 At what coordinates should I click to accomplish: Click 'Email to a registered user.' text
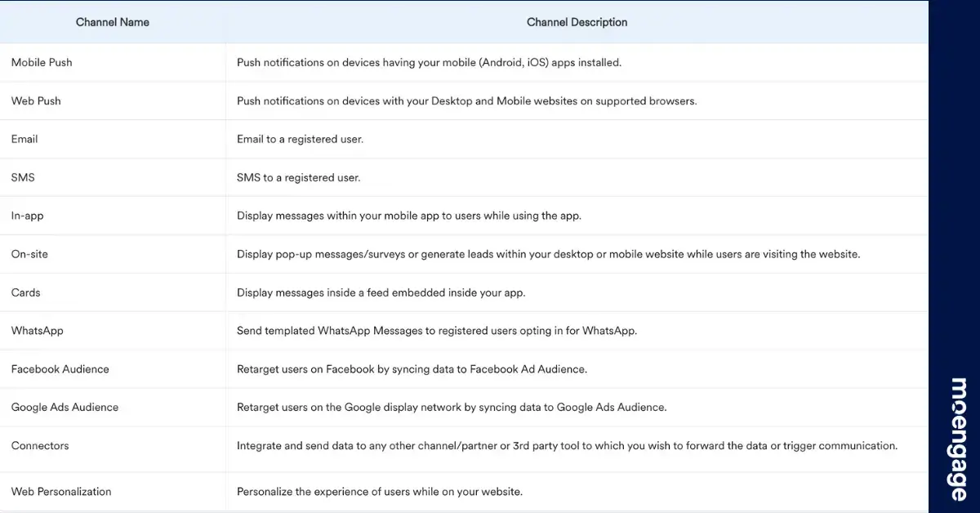pos(300,139)
